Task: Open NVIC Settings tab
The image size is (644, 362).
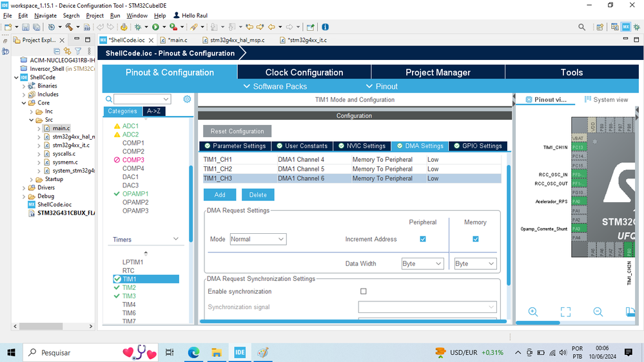Action: [362, 146]
